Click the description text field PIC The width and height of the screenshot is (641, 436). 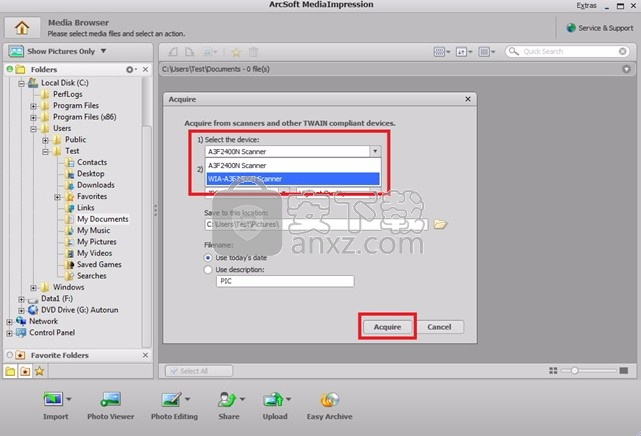(285, 281)
